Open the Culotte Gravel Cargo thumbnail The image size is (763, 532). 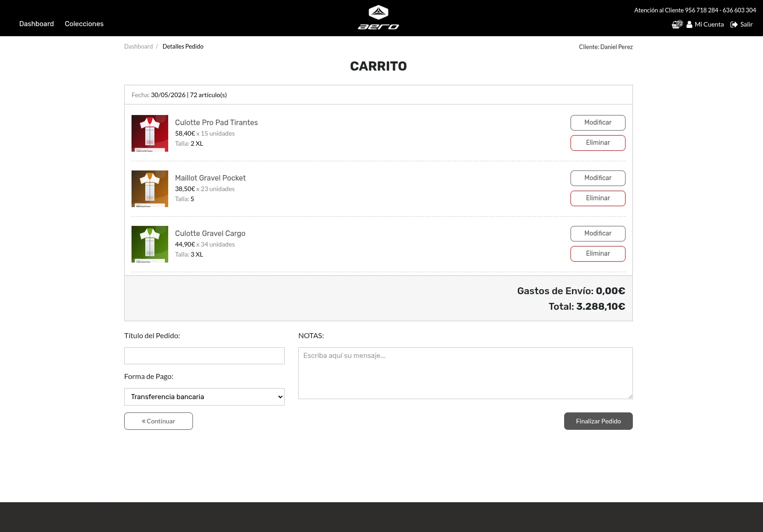click(150, 244)
